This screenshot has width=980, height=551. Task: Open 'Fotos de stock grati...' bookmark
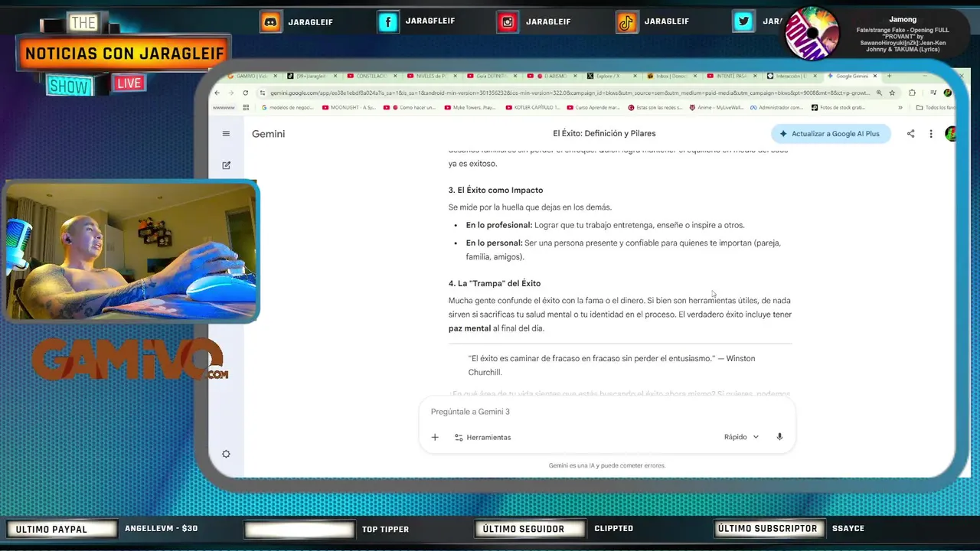(x=838, y=107)
